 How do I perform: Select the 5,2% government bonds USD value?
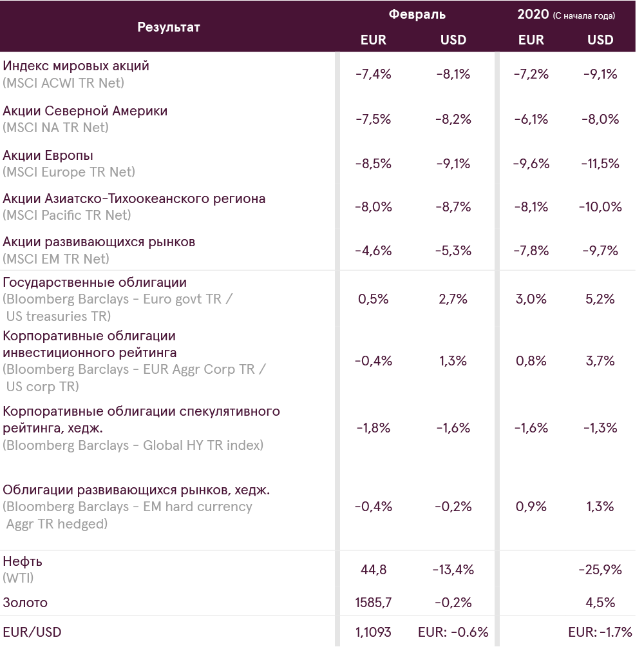pyautogui.click(x=600, y=299)
